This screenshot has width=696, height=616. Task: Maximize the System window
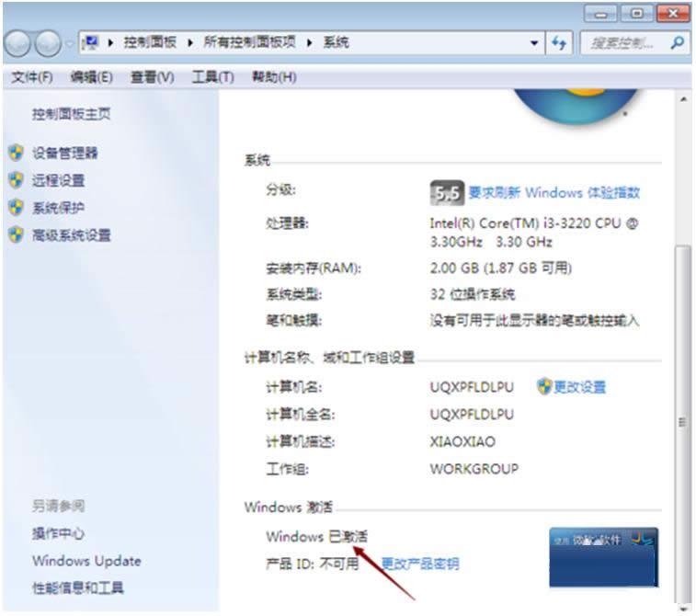[x=636, y=14]
